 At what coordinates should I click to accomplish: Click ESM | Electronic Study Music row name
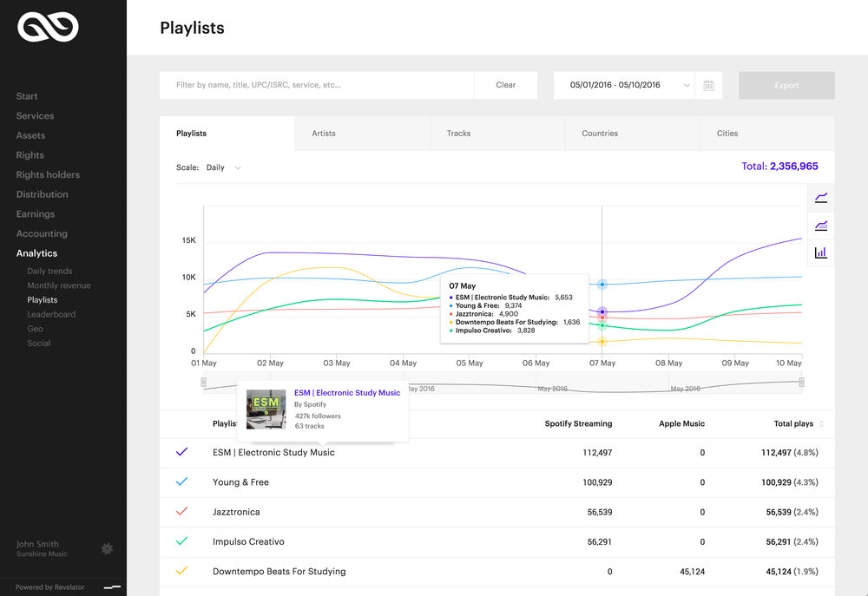click(x=273, y=453)
